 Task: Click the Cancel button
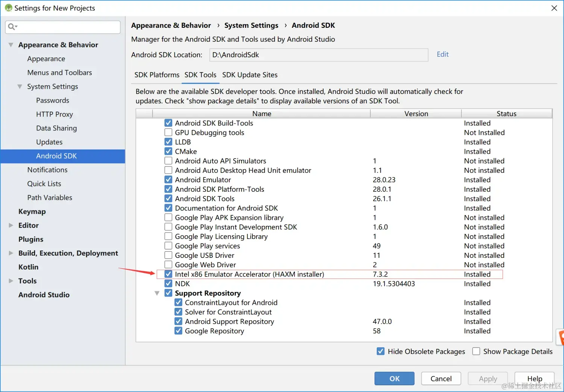tap(441, 378)
